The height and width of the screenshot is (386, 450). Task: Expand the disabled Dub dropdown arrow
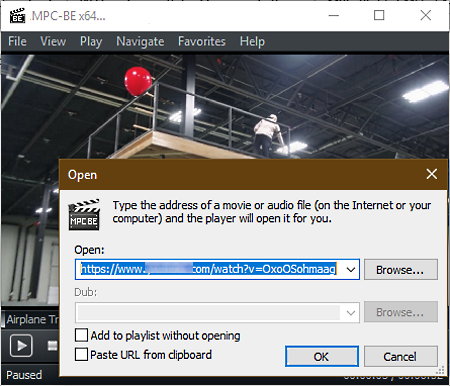point(351,313)
